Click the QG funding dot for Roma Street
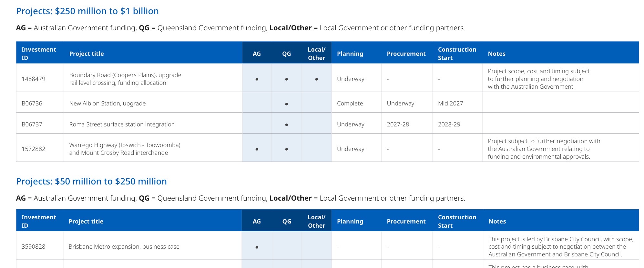This screenshot has width=644, height=268. point(287,125)
